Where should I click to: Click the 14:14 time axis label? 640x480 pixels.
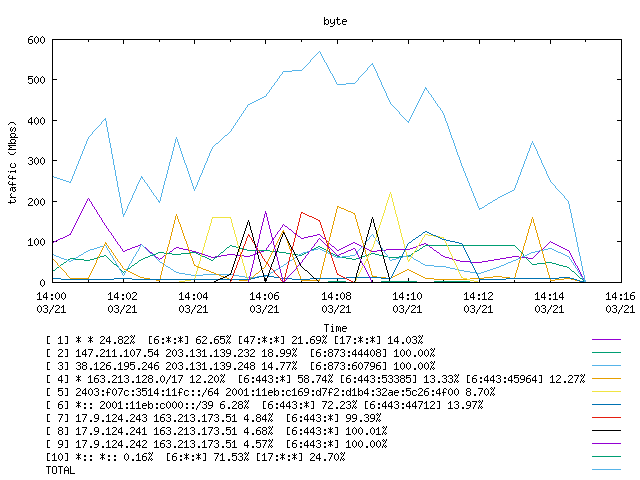click(x=549, y=296)
